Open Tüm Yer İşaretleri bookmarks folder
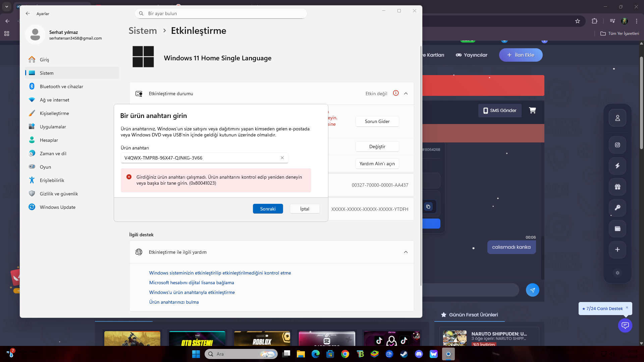Screen dimensions: 644x362 620,34
